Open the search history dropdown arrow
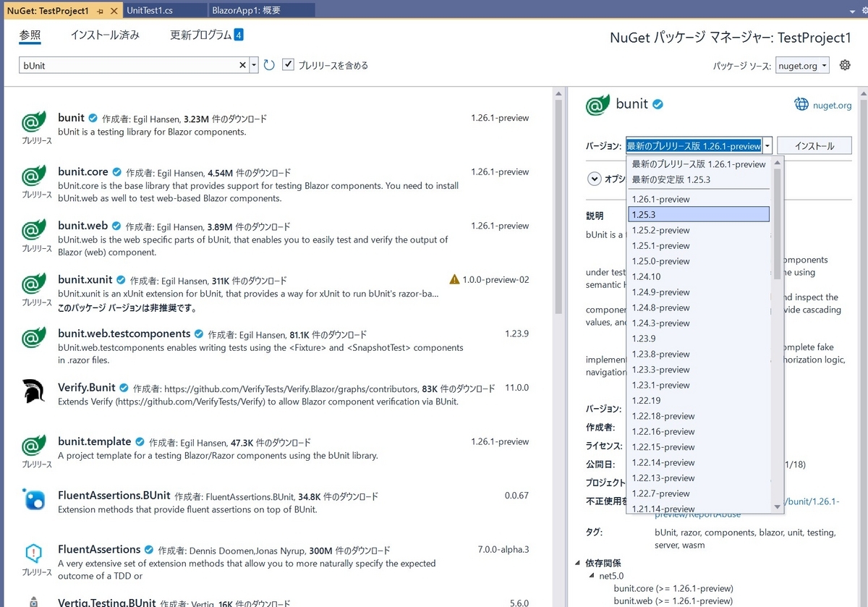Screen dimensions: 868x607 point(254,65)
